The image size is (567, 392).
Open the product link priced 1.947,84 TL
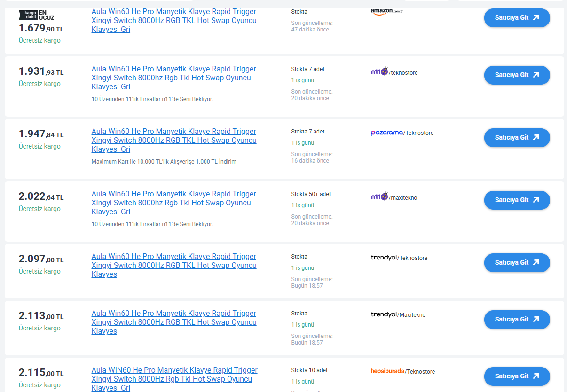(174, 141)
